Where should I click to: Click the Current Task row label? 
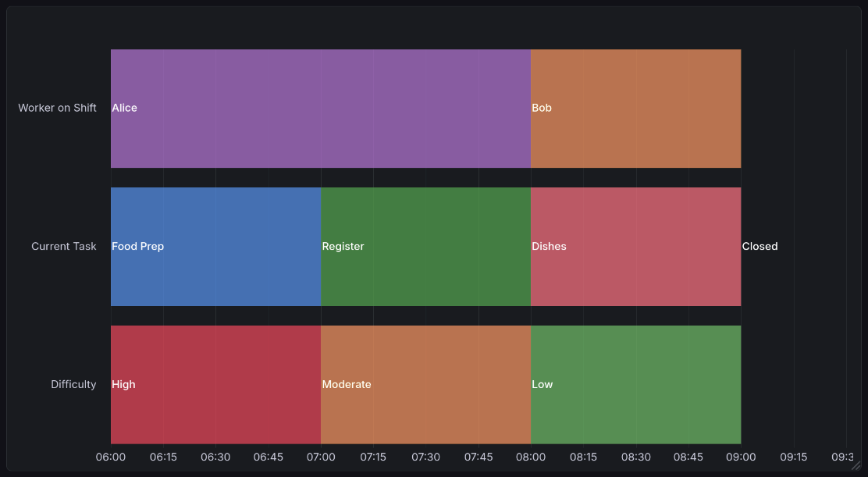click(64, 246)
